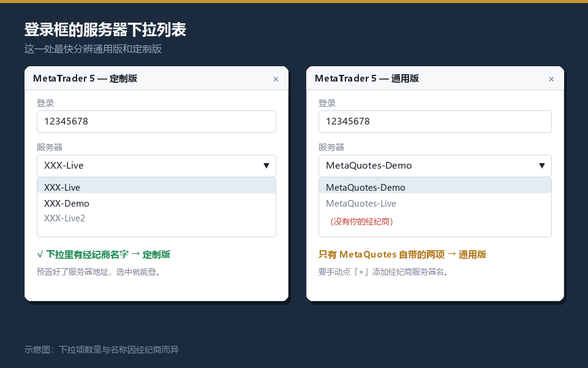Click the 服务器 label in the 通用版 dialog
The image size is (588, 368).
point(331,147)
